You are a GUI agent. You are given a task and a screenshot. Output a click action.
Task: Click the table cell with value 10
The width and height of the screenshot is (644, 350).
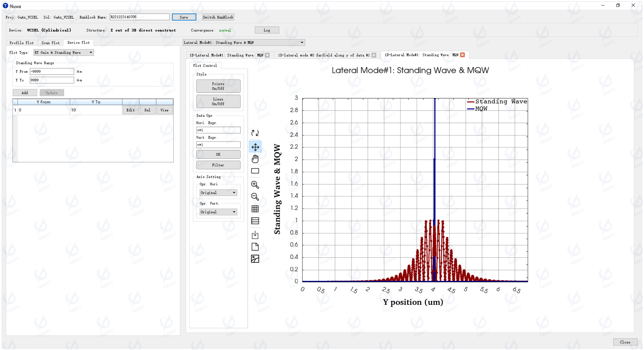[96, 110]
